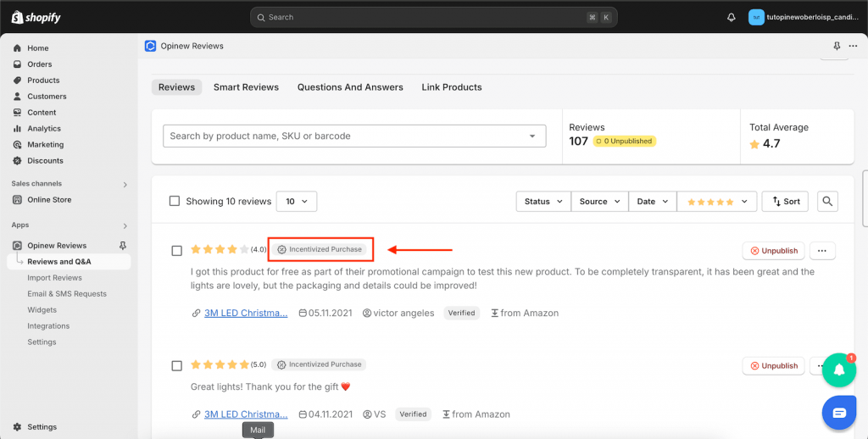The image size is (868, 439).
Task: Open the page-size dropdown showing 10
Action: [x=297, y=202]
